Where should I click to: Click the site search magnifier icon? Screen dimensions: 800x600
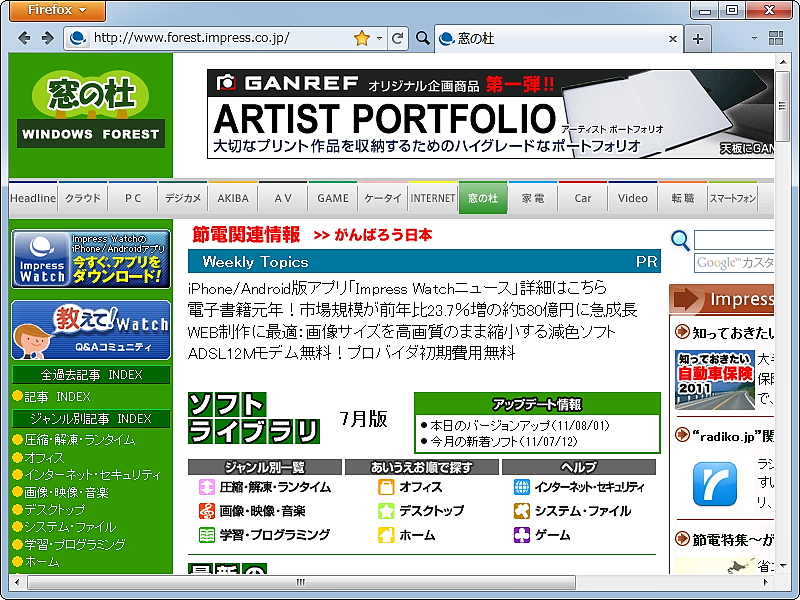(x=680, y=241)
